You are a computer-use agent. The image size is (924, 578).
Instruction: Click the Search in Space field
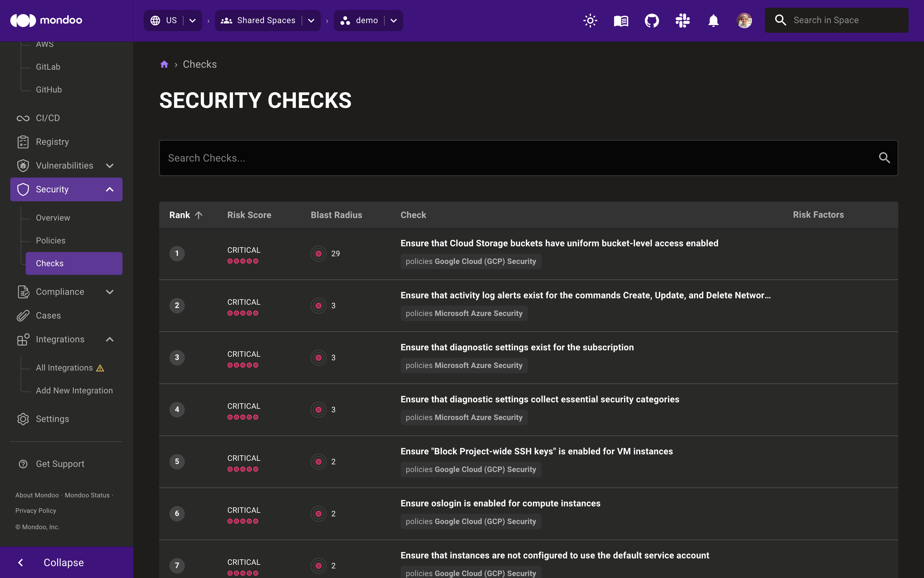(x=836, y=20)
